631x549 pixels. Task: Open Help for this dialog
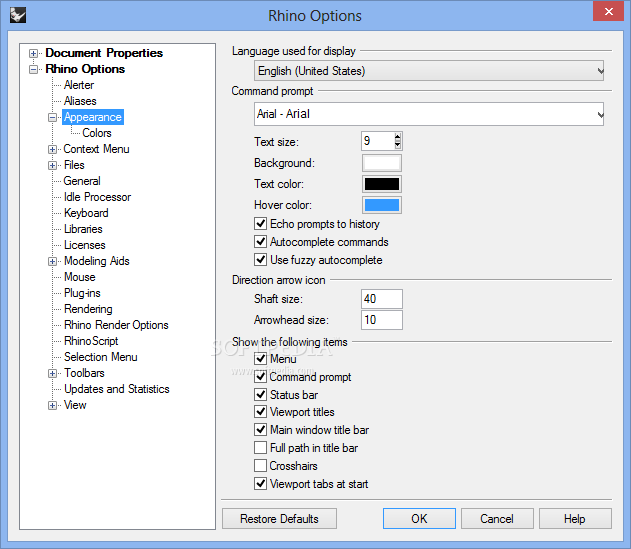[x=575, y=518]
